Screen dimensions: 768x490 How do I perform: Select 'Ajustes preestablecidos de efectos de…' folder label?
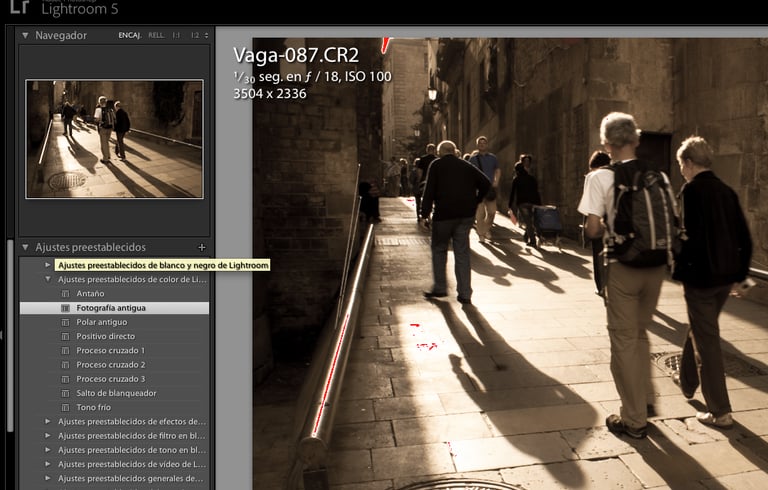pyautogui.click(x=132, y=421)
